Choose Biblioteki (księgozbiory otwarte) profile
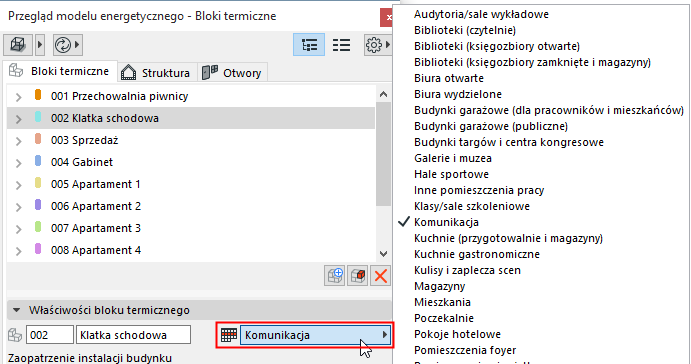This screenshot has width=691, height=364. click(497, 46)
